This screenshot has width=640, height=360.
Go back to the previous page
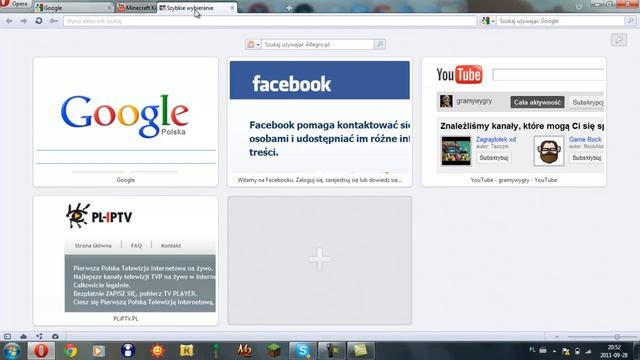[9, 21]
